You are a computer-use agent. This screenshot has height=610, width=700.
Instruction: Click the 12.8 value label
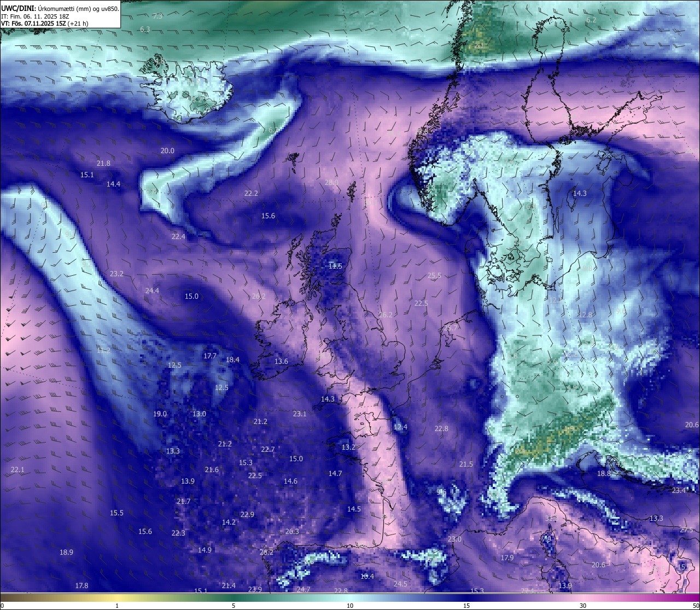coord(585,315)
